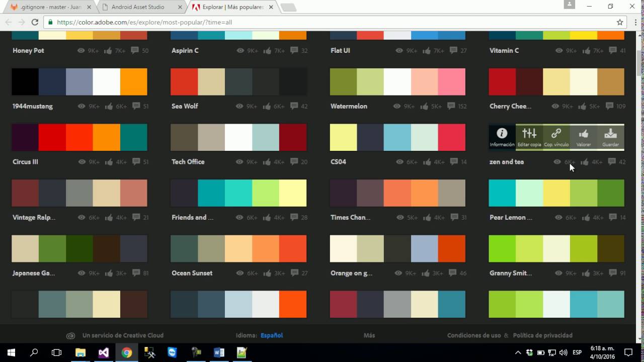Viewport: 644px width, 362px height.
Task: Switch to the .gitignore master tab
Action: 52,7
